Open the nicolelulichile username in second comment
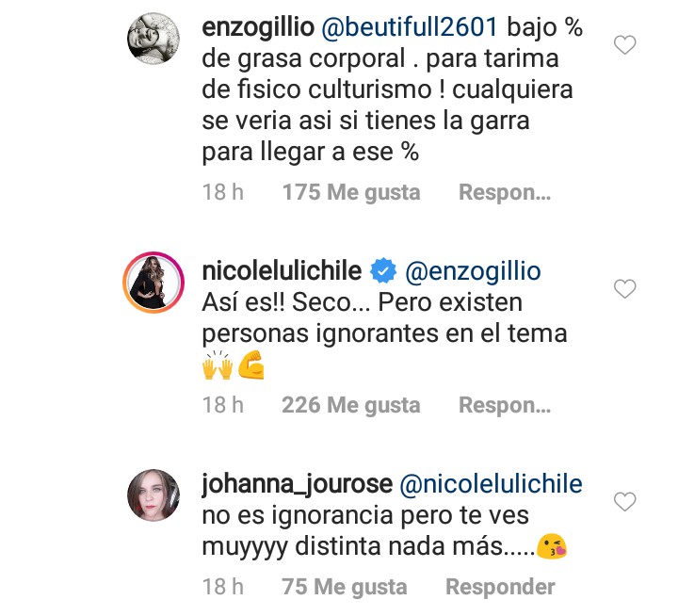678x616 pixels. coord(282,272)
